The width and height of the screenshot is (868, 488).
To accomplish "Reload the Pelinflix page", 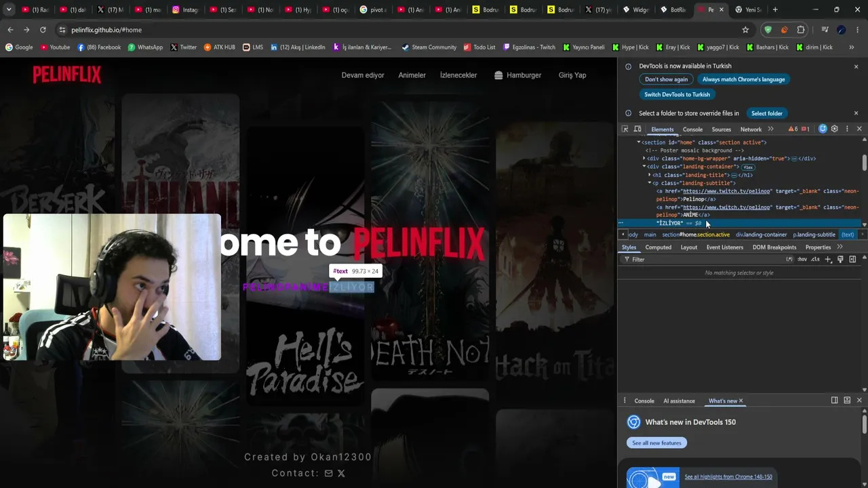I will (43, 30).
